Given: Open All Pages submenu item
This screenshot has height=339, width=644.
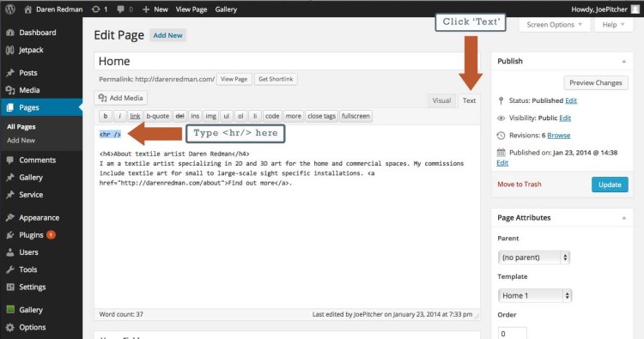Looking at the screenshot, I should pyautogui.click(x=21, y=127).
